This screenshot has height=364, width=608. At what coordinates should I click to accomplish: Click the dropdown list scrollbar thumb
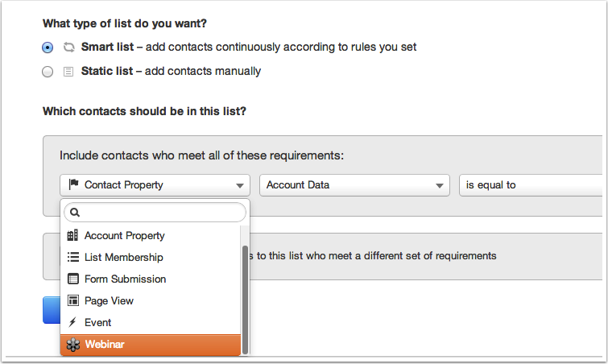pyautogui.click(x=245, y=300)
